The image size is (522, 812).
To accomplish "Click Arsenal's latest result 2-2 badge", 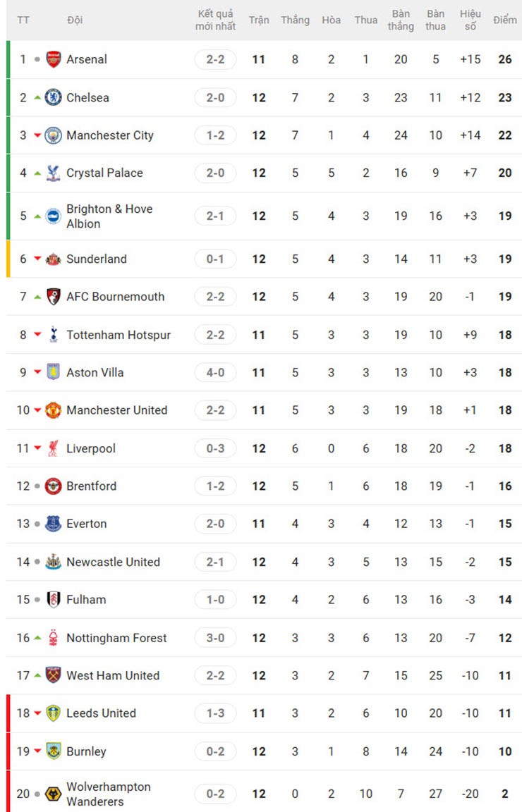I will (x=215, y=60).
